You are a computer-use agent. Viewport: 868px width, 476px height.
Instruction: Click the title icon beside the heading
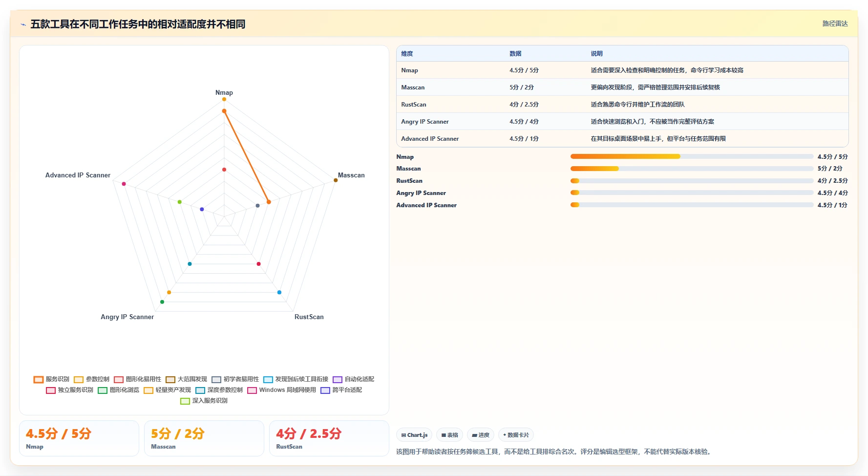pos(23,24)
